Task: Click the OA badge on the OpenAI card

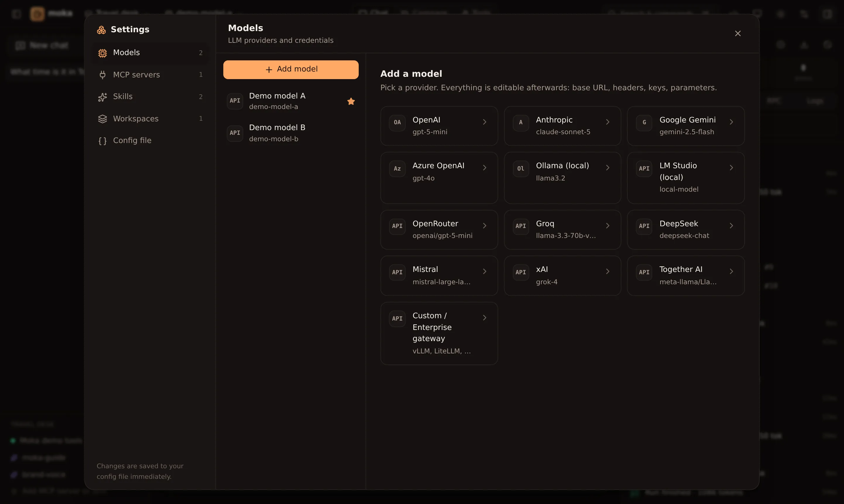Action: tap(397, 122)
